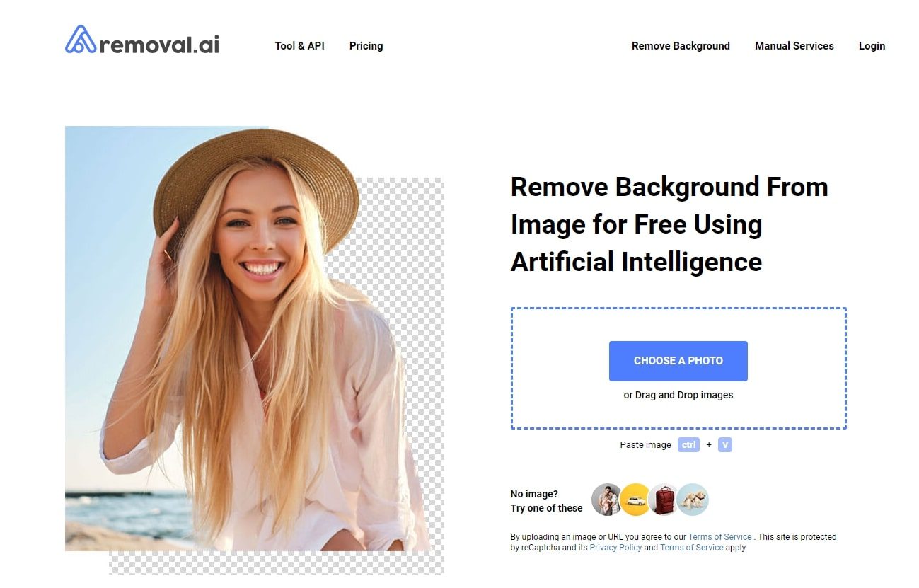Open the Tool & API menu
The height and width of the screenshot is (588, 919).
tap(299, 46)
